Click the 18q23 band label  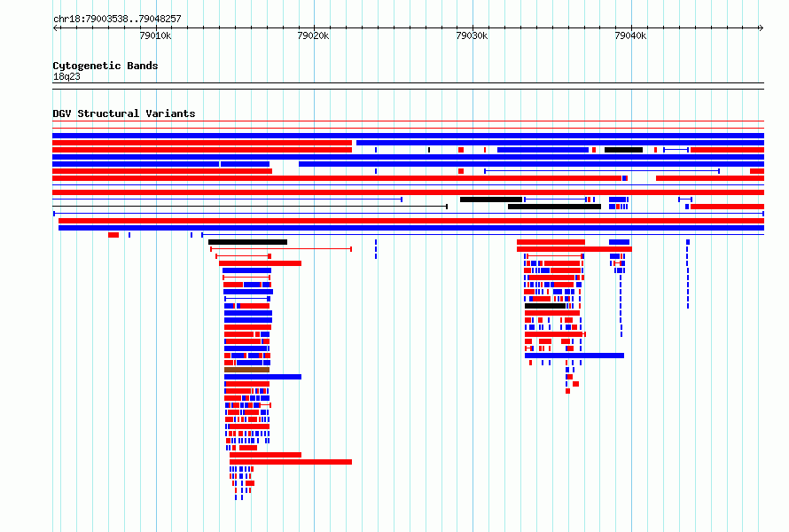(x=66, y=76)
